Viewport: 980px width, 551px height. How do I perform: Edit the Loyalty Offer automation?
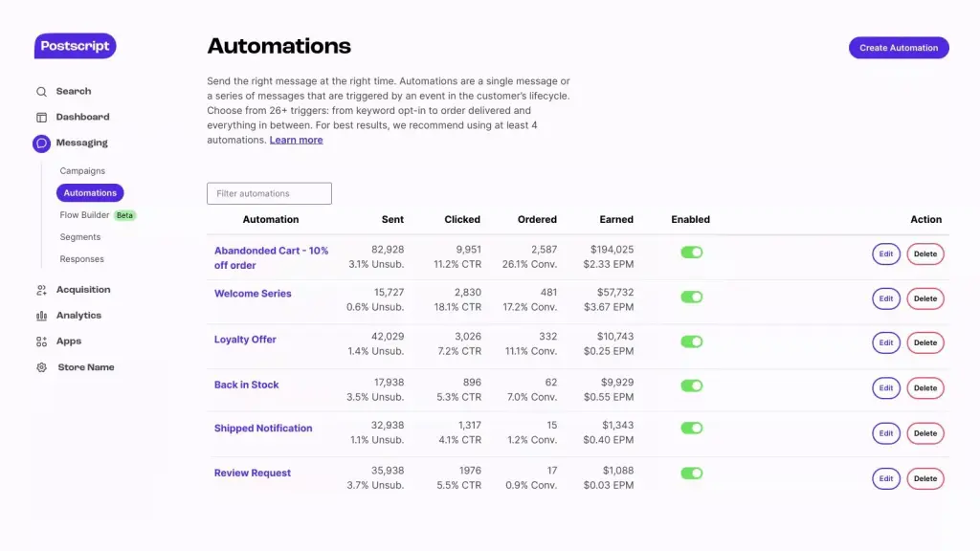(885, 342)
